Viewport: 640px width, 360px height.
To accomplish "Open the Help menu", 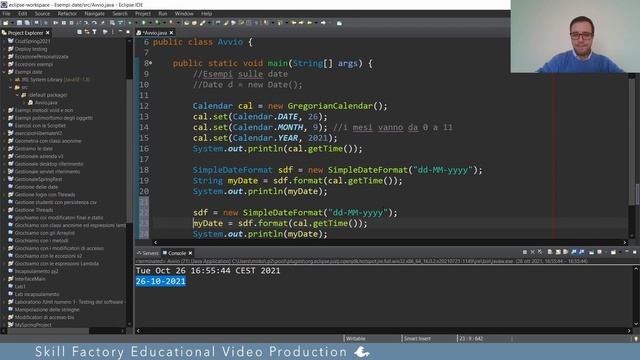I will (x=207, y=13).
